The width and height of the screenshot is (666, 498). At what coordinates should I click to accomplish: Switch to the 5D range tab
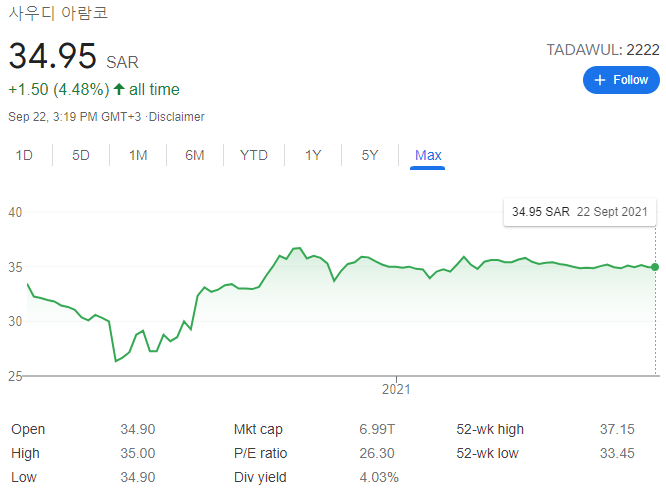[x=81, y=155]
